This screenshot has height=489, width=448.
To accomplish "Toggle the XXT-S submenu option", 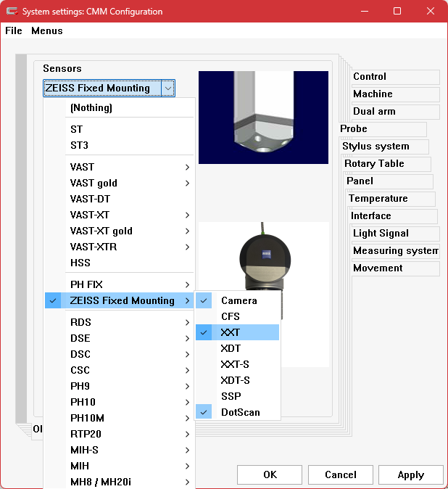I will tap(237, 364).
